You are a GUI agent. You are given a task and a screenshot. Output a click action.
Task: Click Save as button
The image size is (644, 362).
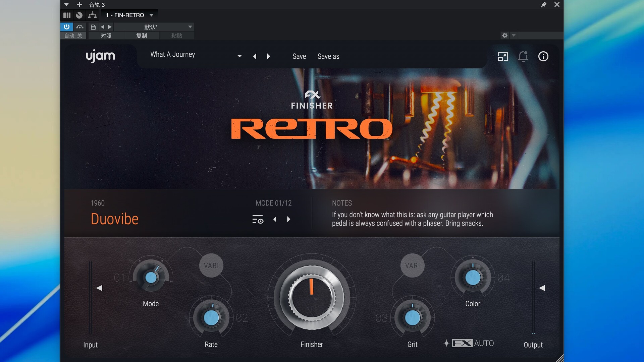click(x=328, y=56)
